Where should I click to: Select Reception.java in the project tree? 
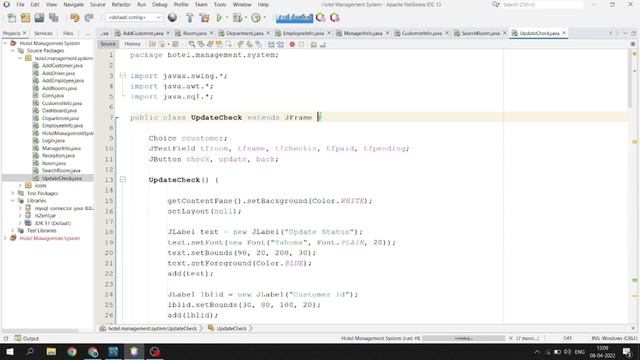tap(58, 156)
